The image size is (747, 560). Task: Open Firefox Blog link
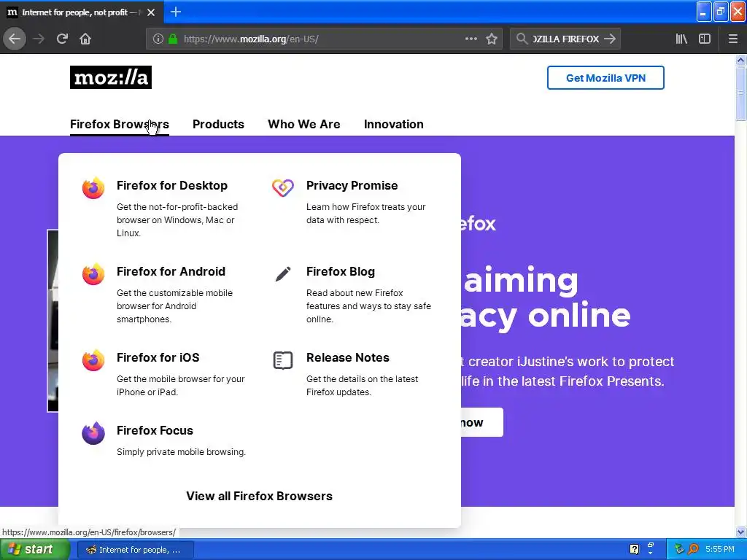341,271
